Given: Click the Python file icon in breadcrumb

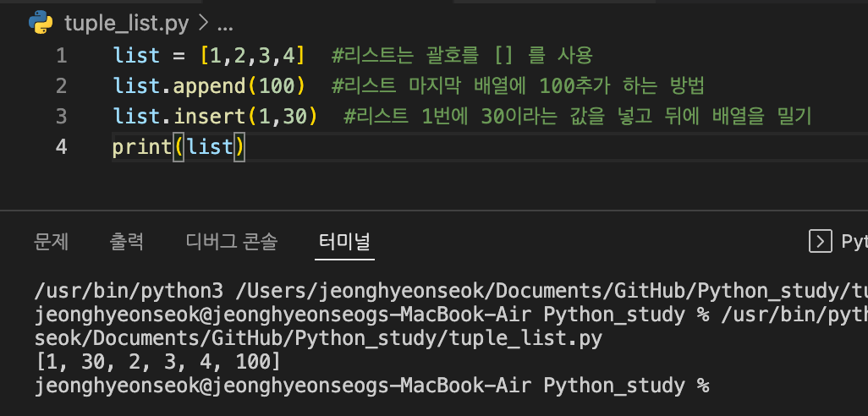Looking at the screenshot, I should [x=41, y=23].
